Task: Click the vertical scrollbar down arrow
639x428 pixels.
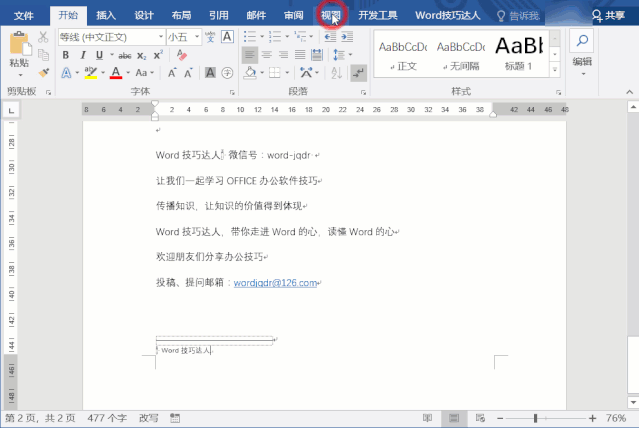Action: pyautogui.click(x=633, y=403)
